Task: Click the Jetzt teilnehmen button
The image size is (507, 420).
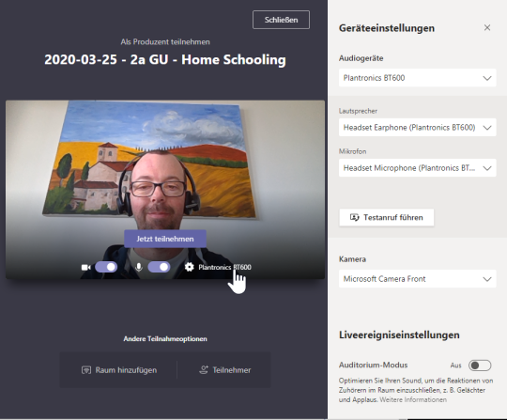Action: coord(165,239)
